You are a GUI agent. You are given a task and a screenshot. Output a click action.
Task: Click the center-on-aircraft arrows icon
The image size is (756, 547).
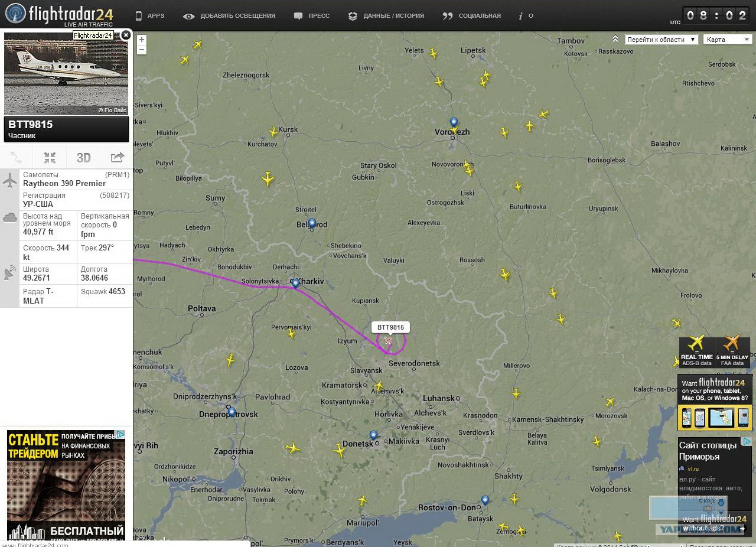(50, 158)
